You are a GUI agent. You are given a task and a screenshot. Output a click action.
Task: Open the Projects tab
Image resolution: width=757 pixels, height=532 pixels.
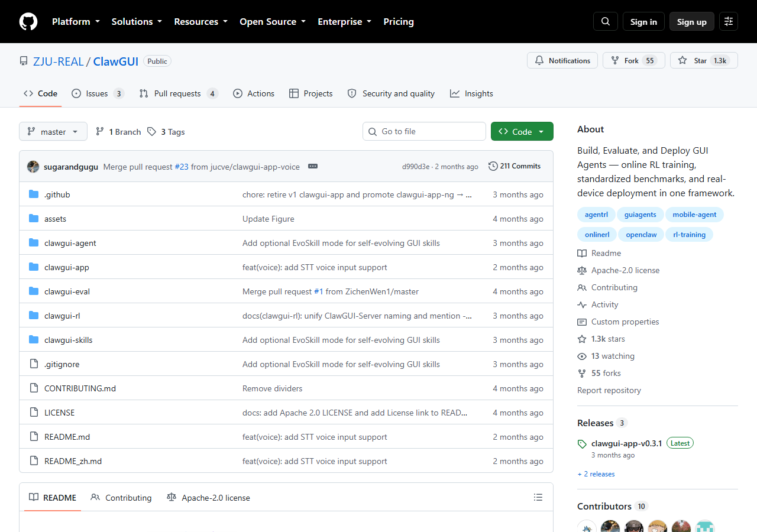click(310, 93)
